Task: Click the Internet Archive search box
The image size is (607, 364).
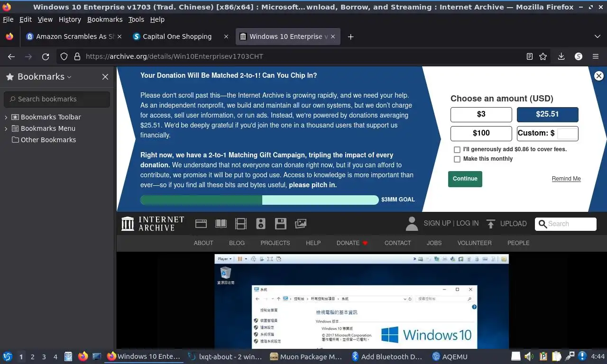Action: (x=566, y=224)
